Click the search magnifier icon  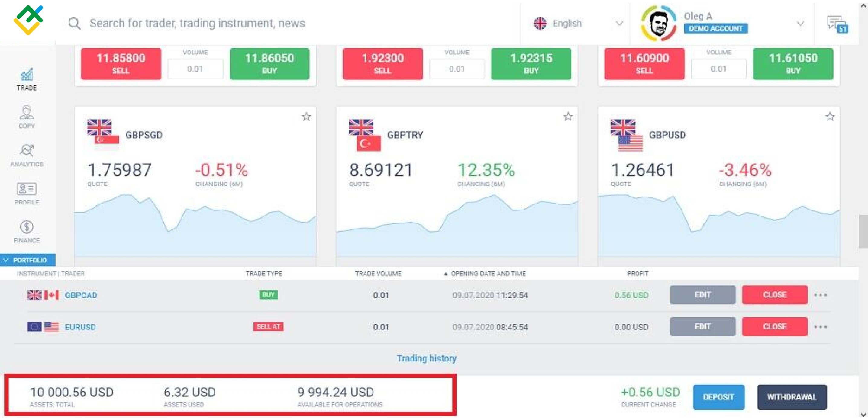pyautogui.click(x=74, y=24)
